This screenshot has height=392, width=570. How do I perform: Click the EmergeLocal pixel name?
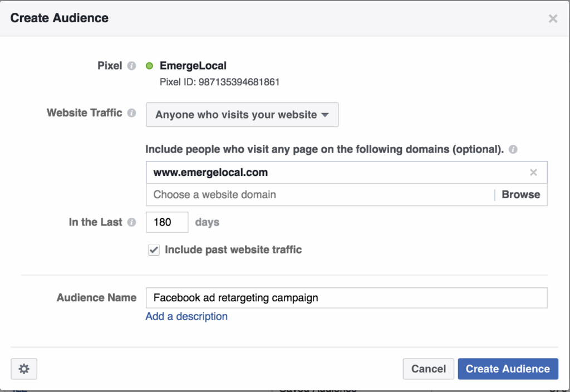pos(193,66)
